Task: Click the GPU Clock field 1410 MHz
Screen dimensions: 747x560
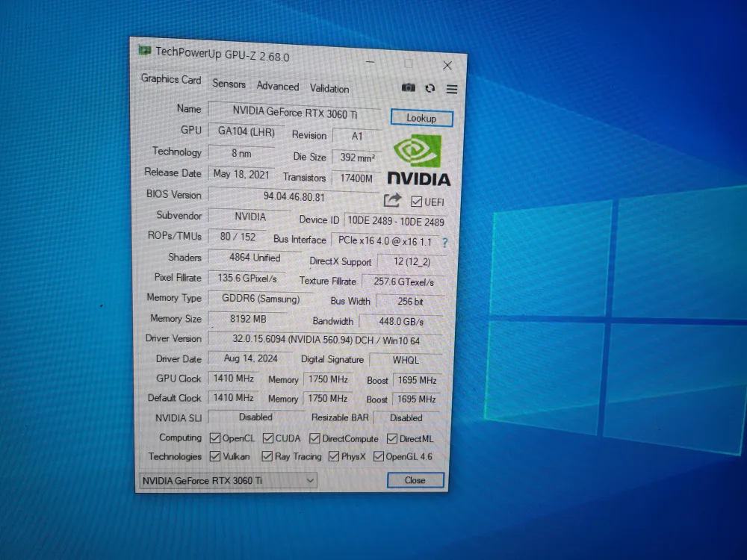Action: click(233, 379)
